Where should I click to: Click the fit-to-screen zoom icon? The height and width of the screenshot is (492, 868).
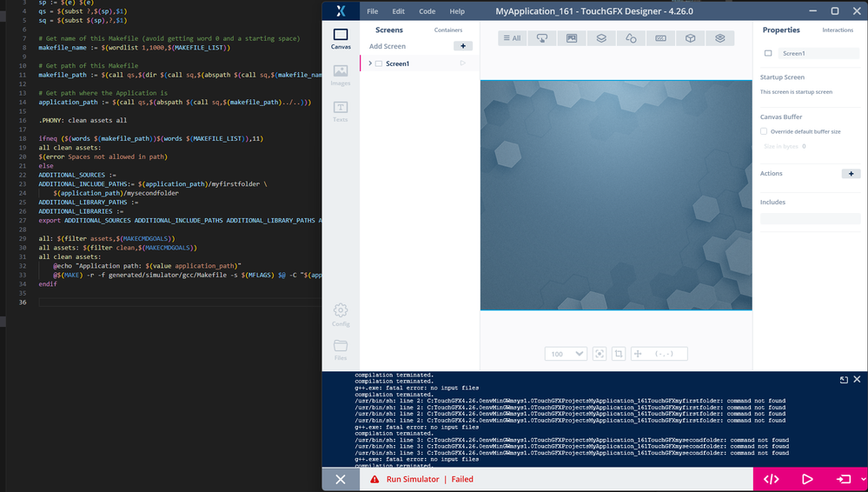(x=600, y=354)
